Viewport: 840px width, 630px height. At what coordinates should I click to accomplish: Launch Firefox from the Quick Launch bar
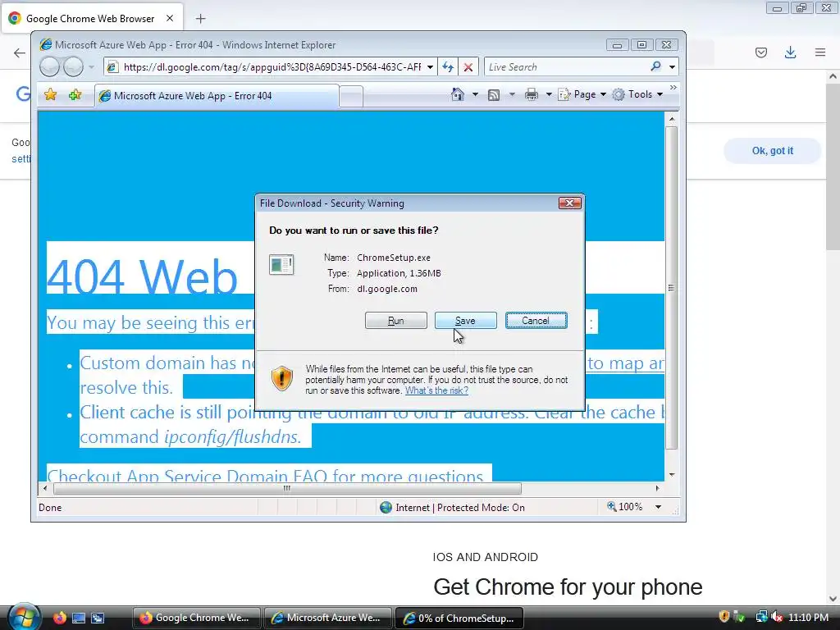click(59, 618)
